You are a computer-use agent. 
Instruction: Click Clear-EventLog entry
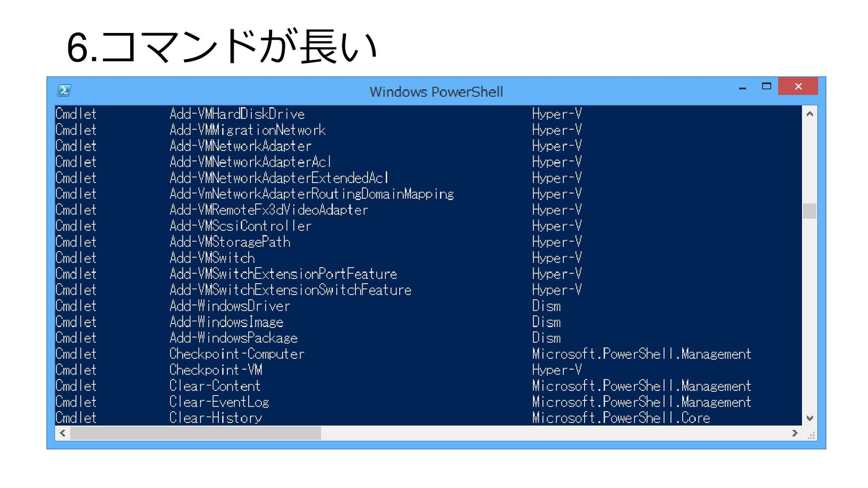click(219, 402)
